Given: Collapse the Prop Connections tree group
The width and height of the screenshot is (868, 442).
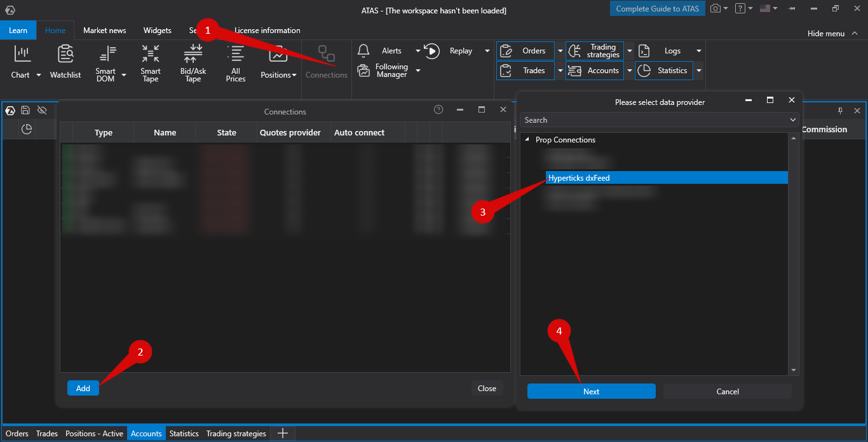Looking at the screenshot, I should pos(527,139).
